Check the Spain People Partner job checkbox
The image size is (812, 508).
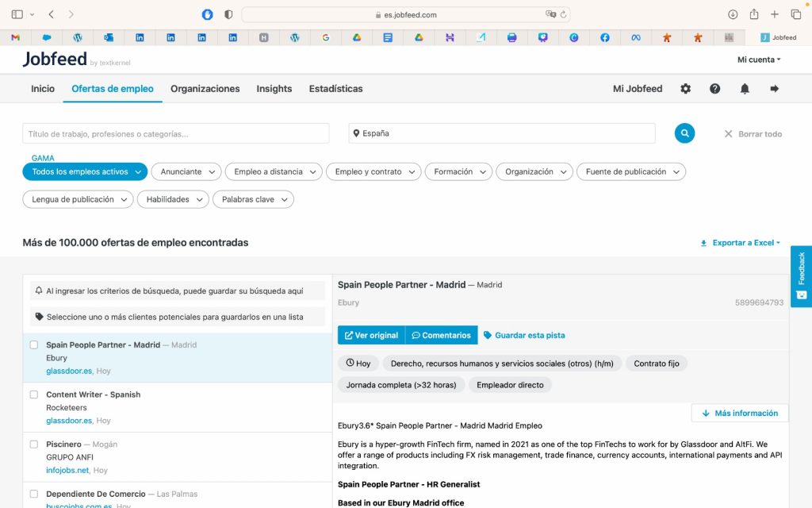tap(34, 345)
